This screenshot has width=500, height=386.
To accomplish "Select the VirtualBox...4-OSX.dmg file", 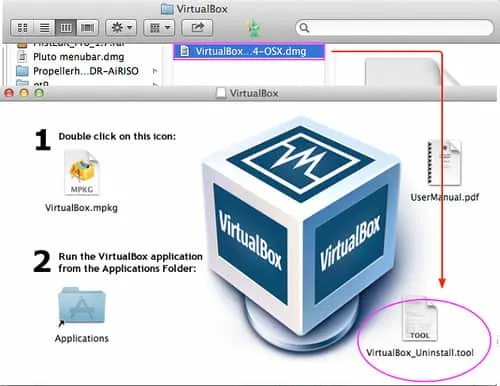I will click(249, 51).
